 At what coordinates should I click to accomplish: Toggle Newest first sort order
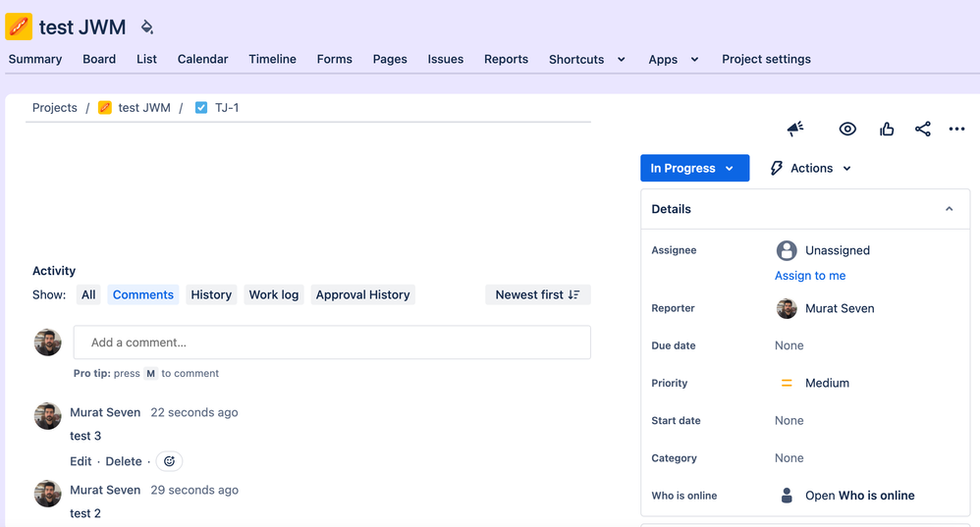(537, 294)
